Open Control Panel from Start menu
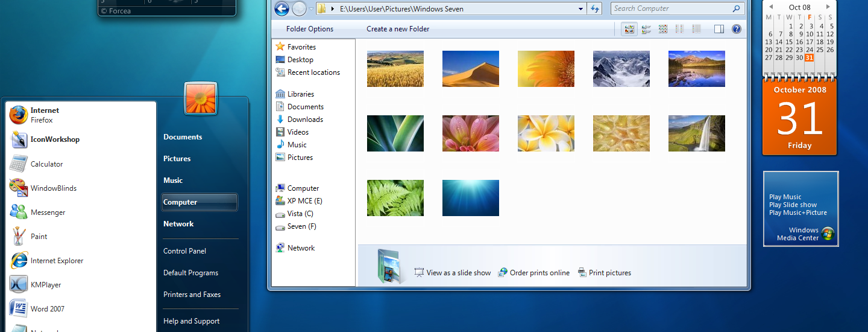868x332 pixels. point(184,251)
